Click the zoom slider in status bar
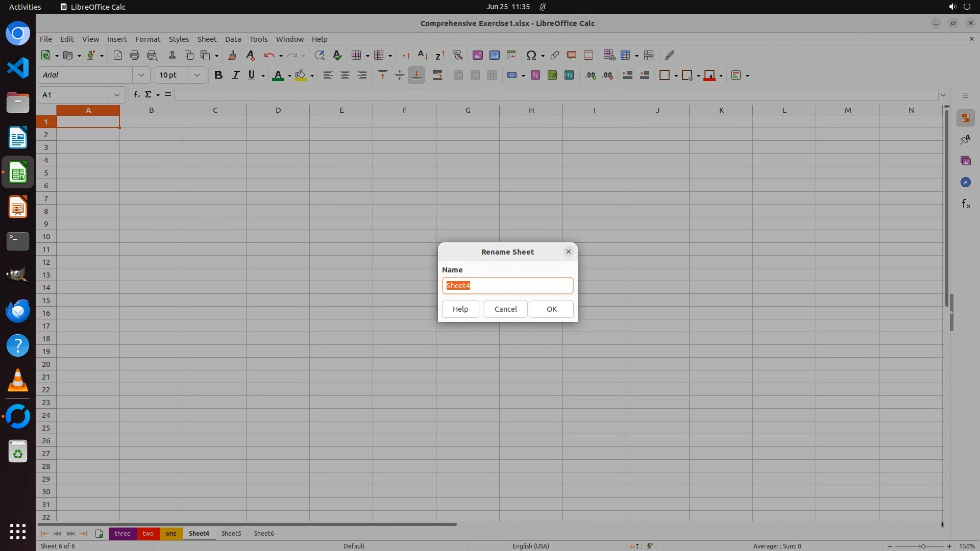980x551 pixels. pos(922,546)
